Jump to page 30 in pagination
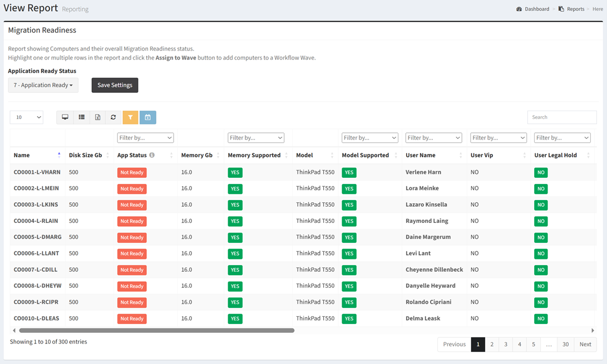607x364 pixels. pos(565,345)
